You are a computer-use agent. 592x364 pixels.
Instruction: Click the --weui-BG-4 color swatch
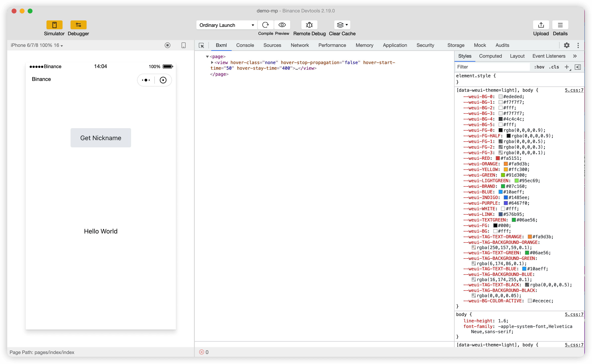point(500,119)
